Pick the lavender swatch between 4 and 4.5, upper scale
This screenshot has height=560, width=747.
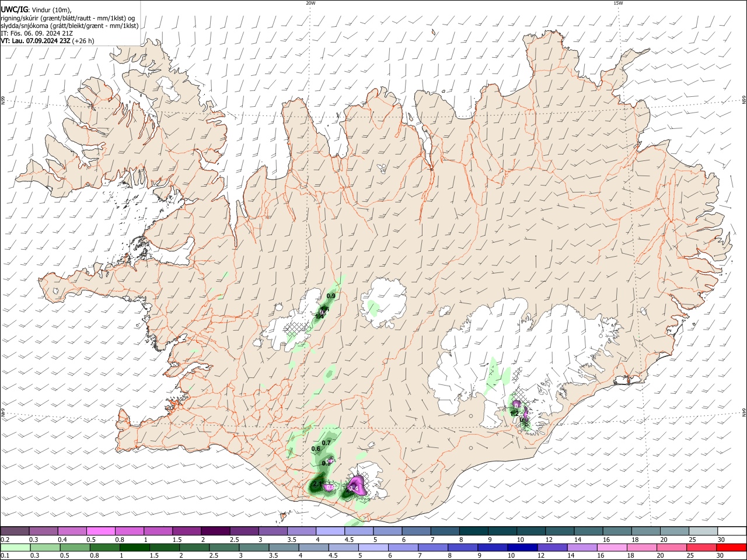coord(330,531)
